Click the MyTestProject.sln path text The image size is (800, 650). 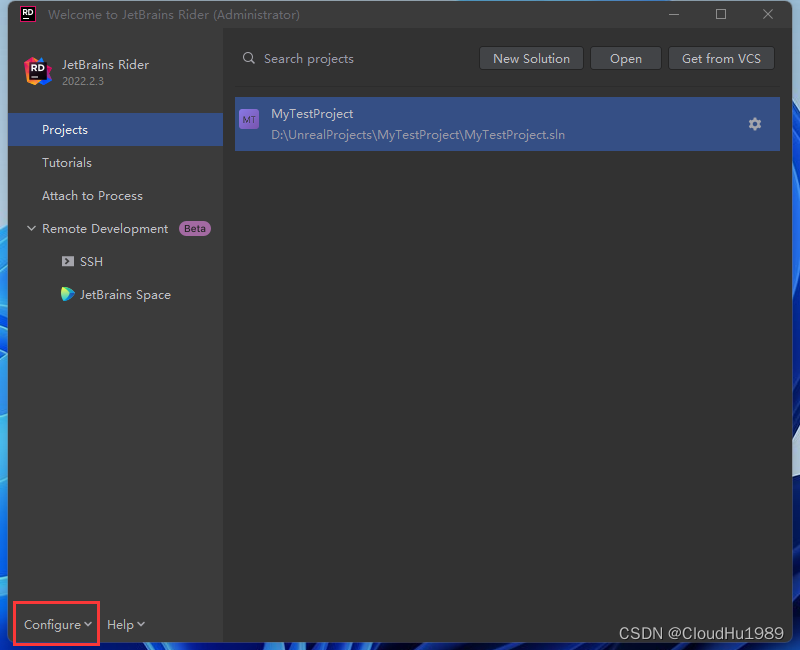(418, 135)
